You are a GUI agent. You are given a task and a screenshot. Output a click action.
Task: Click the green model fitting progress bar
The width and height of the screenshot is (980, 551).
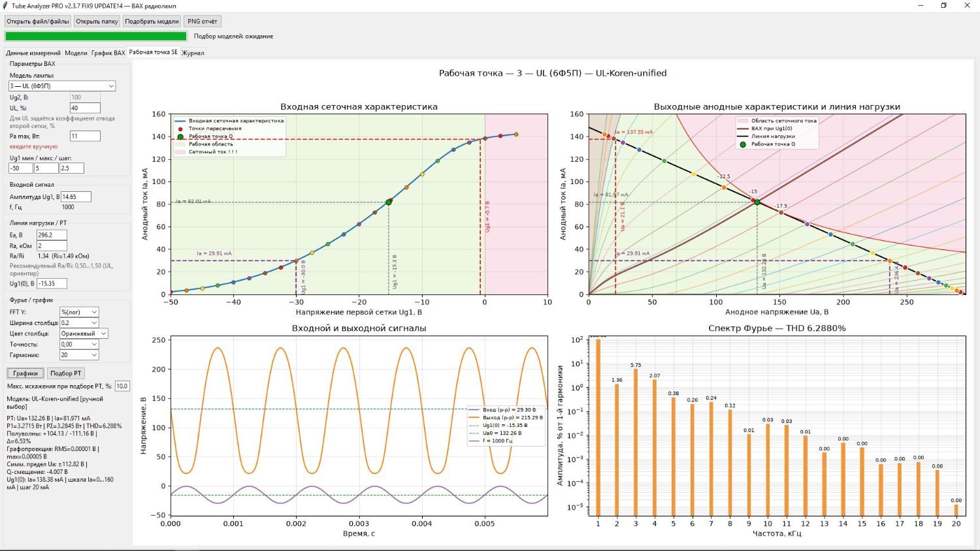96,37
